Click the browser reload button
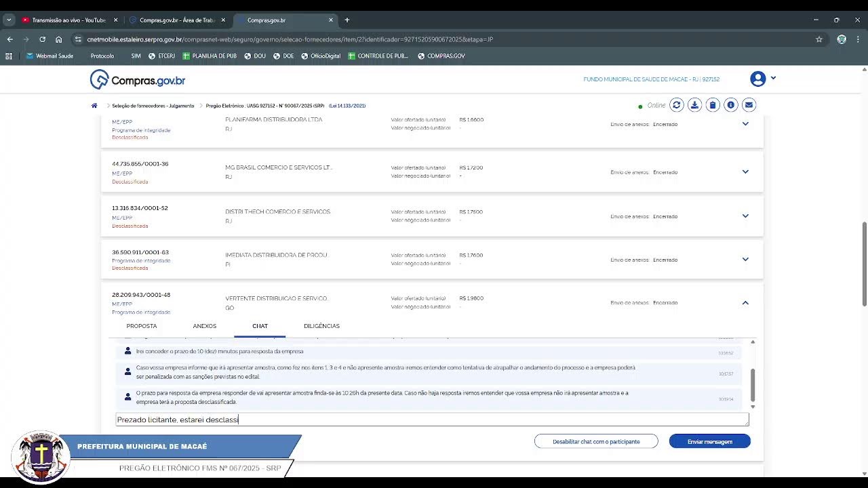The image size is (868, 488). [x=42, y=39]
